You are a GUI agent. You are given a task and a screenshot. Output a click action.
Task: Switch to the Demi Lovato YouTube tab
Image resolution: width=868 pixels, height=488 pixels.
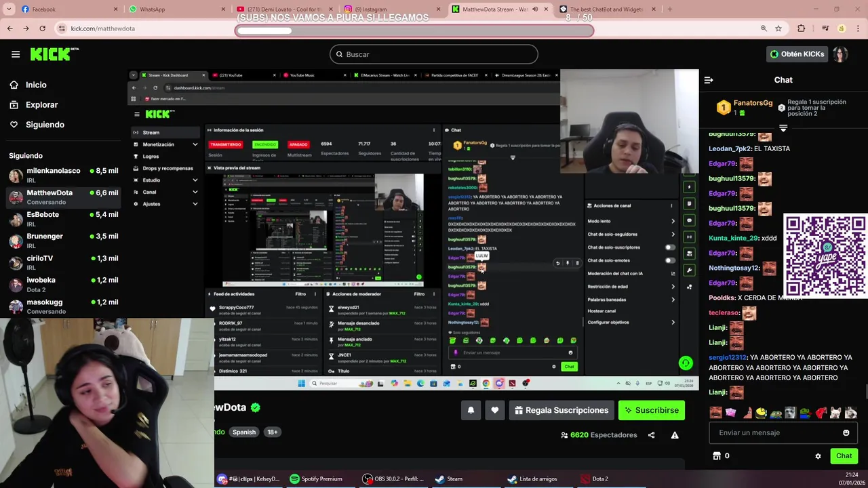click(283, 9)
